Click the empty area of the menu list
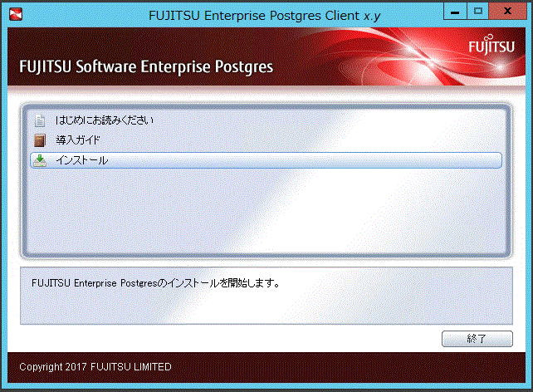The height and width of the screenshot is (392, 533). (266, 211)
